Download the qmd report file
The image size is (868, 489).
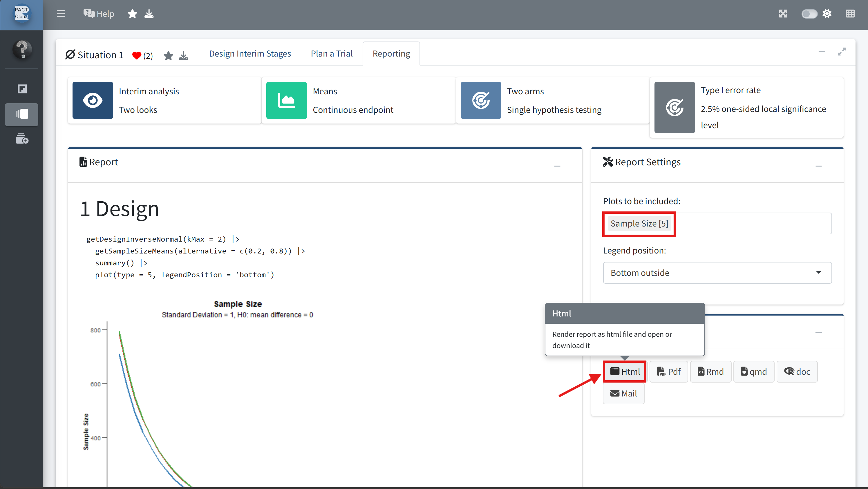pos(754,372)
